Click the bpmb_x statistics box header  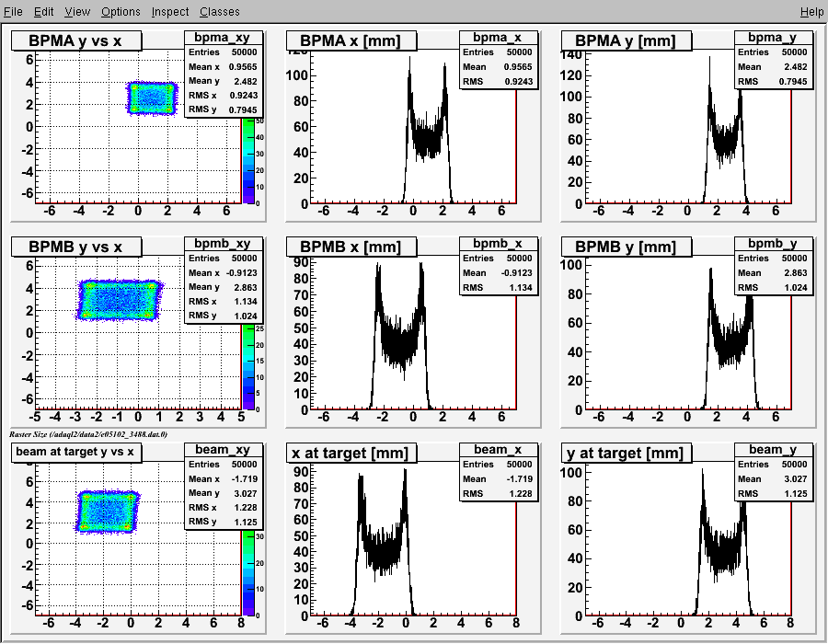[x=498, y=244]
